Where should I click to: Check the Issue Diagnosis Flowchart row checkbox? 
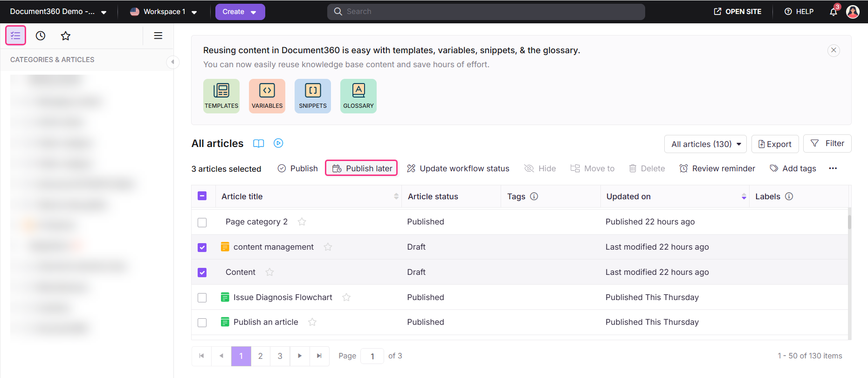coord(202,298)
